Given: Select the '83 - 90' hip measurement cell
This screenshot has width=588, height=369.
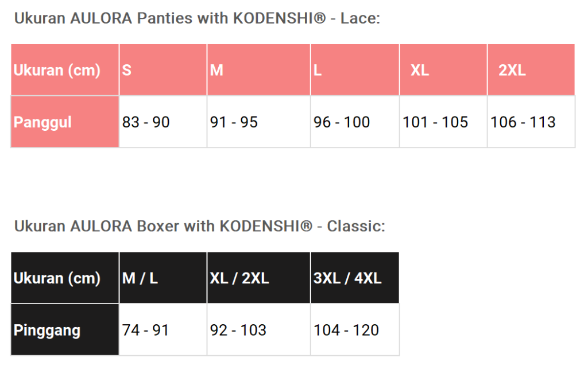Looking at the screenshot, I should [163, 122].
